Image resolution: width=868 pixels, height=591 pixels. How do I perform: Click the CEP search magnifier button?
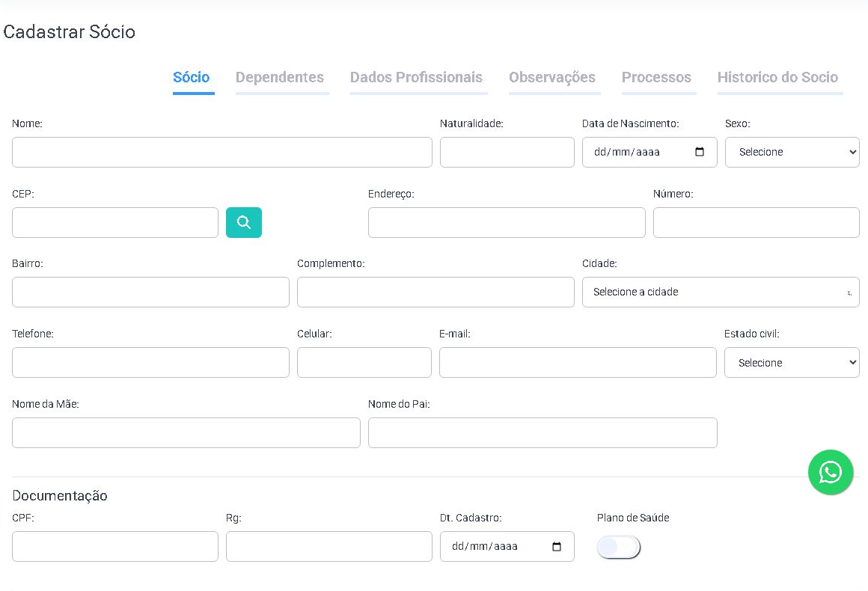click(244, 222)
